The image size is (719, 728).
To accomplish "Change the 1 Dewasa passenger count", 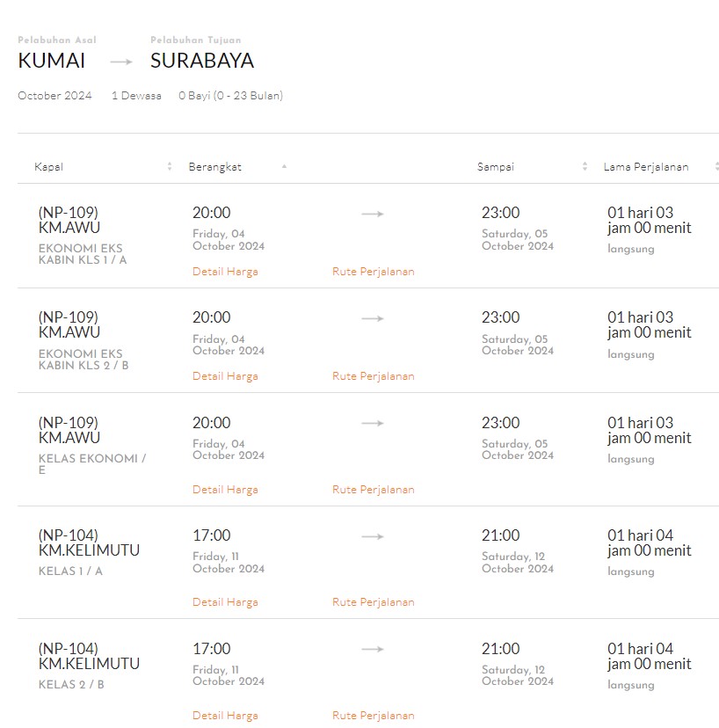I will (x=135, y=96).
